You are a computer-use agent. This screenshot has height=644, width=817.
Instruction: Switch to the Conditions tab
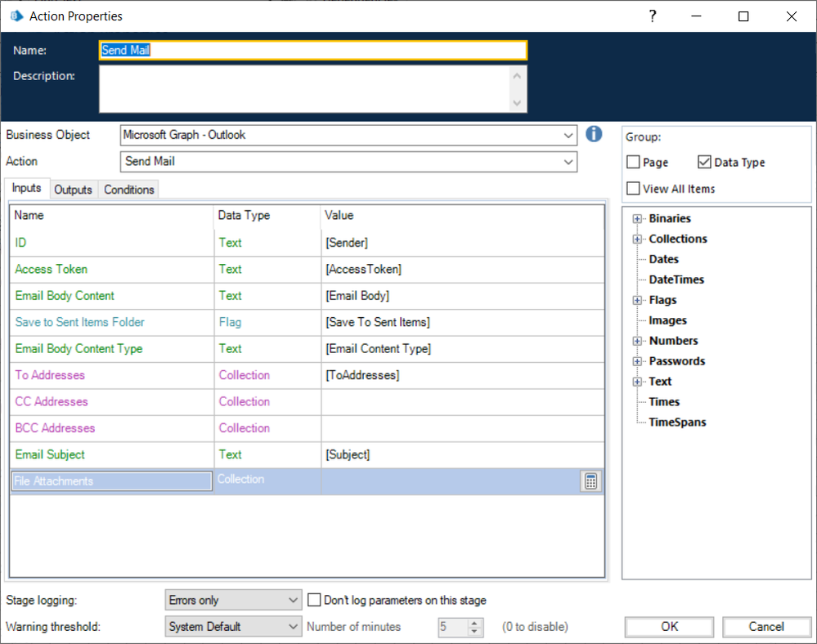point(128,190)
